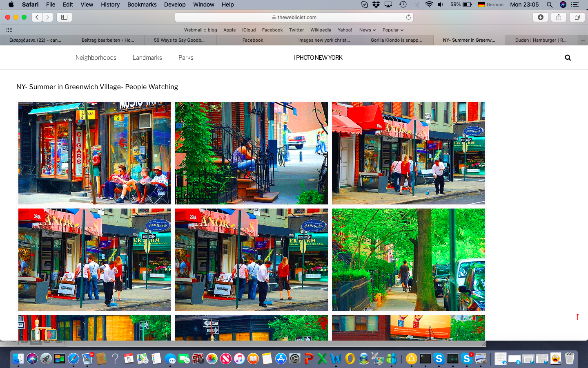The width and height of the screenshot is (588, 368).
Task: Launch Microsoft PowerPoint from Dock
Action: pos(308,359)
